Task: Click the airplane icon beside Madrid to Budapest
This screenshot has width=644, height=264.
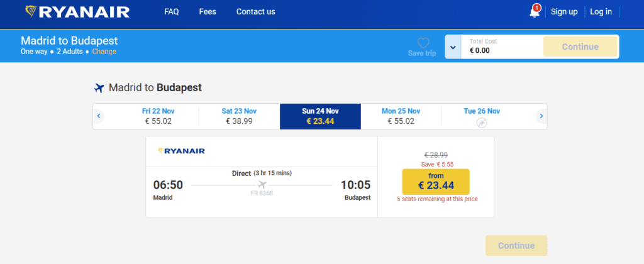Action: pyautogui.click(x=99, y=88)
